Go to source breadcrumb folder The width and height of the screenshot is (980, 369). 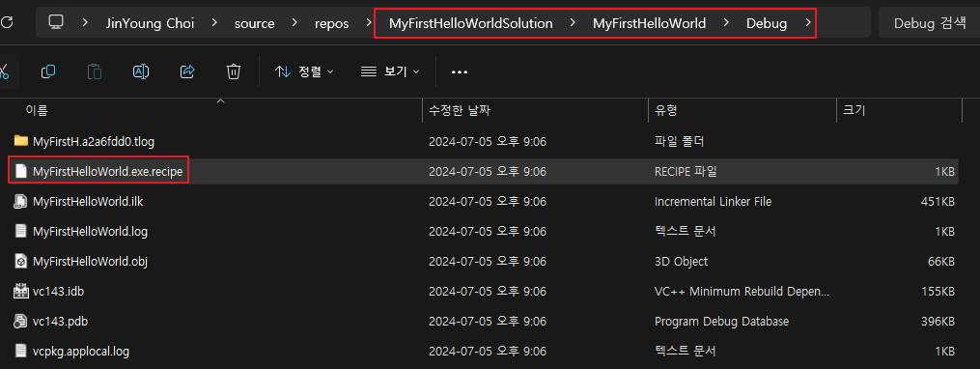click(254, 24)
